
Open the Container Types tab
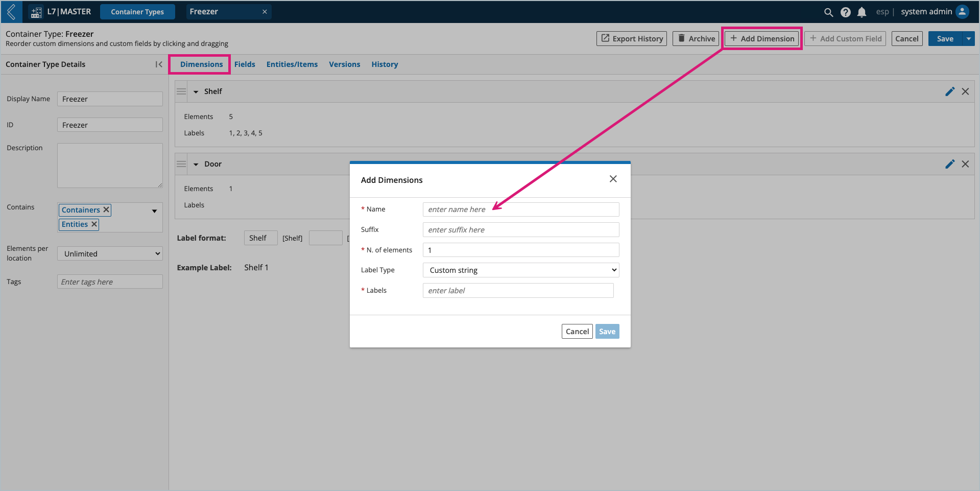coord(137,12)
